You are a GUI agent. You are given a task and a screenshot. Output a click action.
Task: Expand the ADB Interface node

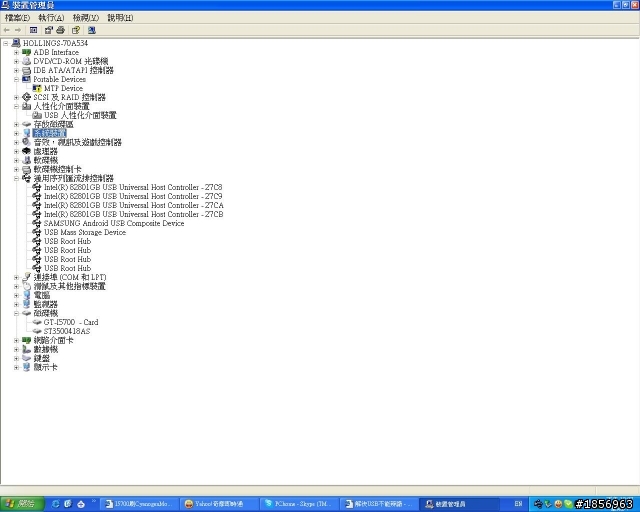click(x=16, y=53)
